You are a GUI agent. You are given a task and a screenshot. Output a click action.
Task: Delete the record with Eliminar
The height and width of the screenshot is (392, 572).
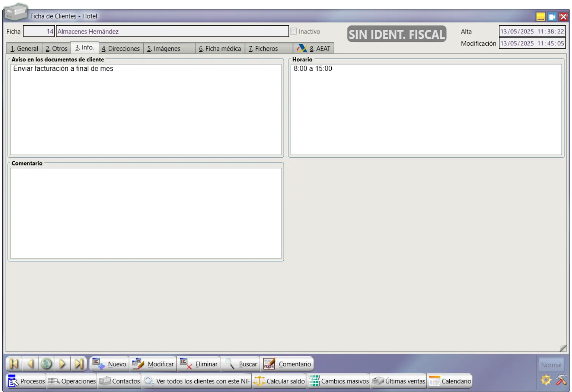tap(199, 364)
